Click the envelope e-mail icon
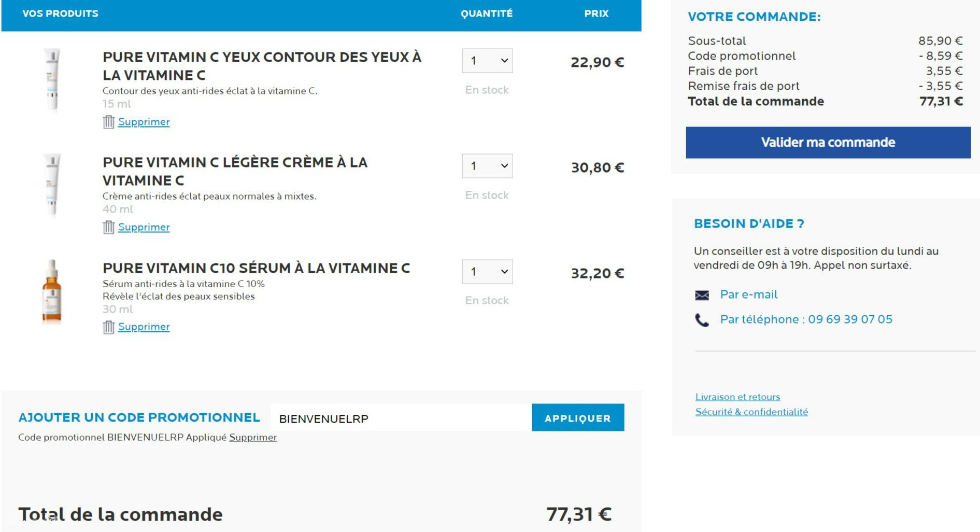 [x=702, y=295]
